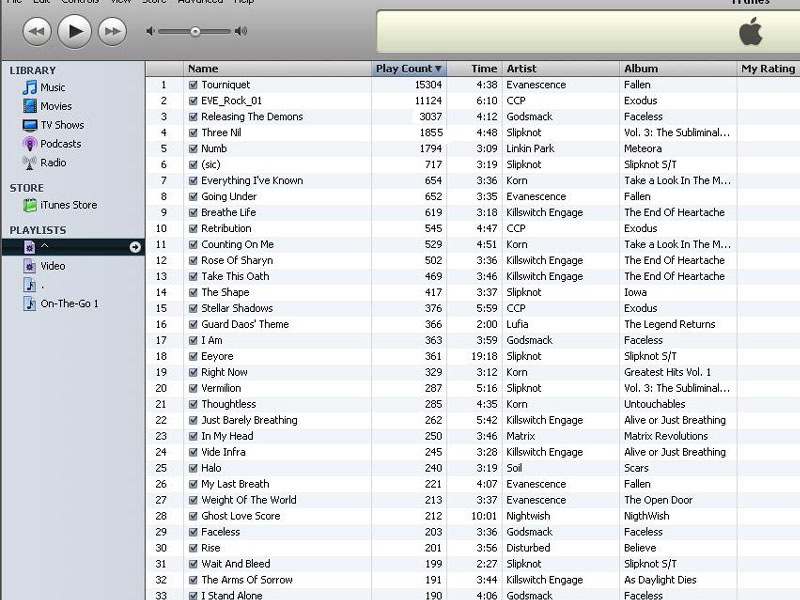Screen dimensions: 800x600
Task: Click the low-volume speaker icon
Action: click(150, 31)
